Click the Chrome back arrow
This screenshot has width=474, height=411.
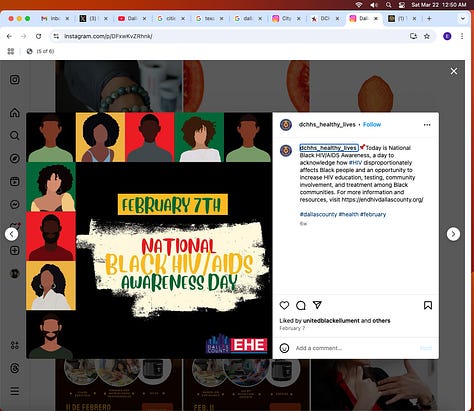9,36
